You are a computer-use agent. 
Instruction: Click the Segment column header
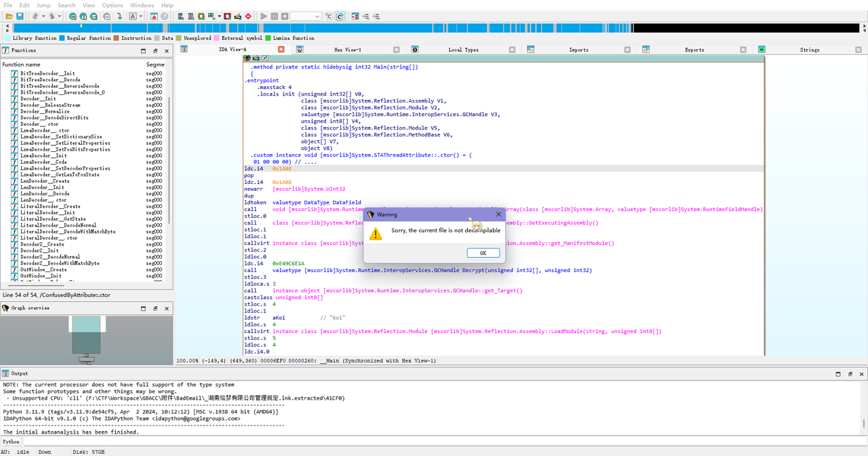[155, 64]
